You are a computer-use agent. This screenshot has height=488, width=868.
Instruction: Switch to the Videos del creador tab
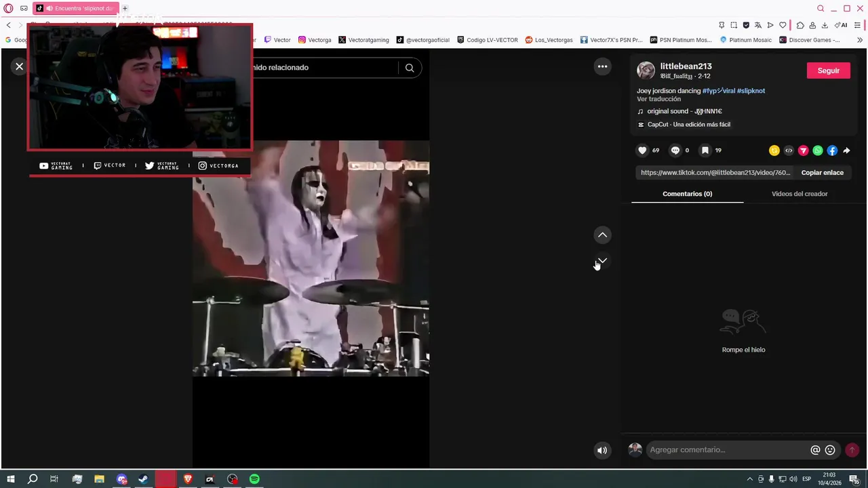[800, 194]
